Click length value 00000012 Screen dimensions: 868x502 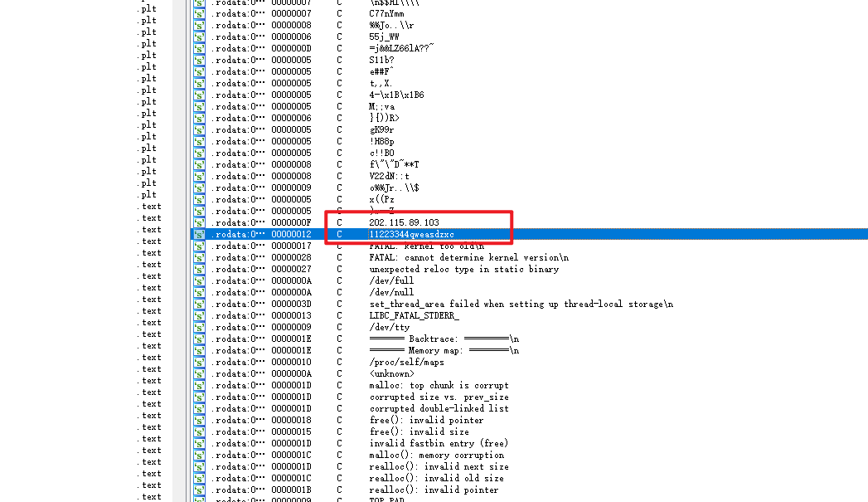tap(291, 234)
